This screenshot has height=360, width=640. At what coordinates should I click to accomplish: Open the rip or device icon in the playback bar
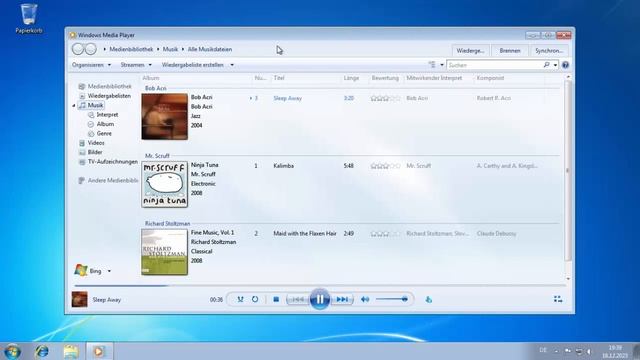point(428,300)
